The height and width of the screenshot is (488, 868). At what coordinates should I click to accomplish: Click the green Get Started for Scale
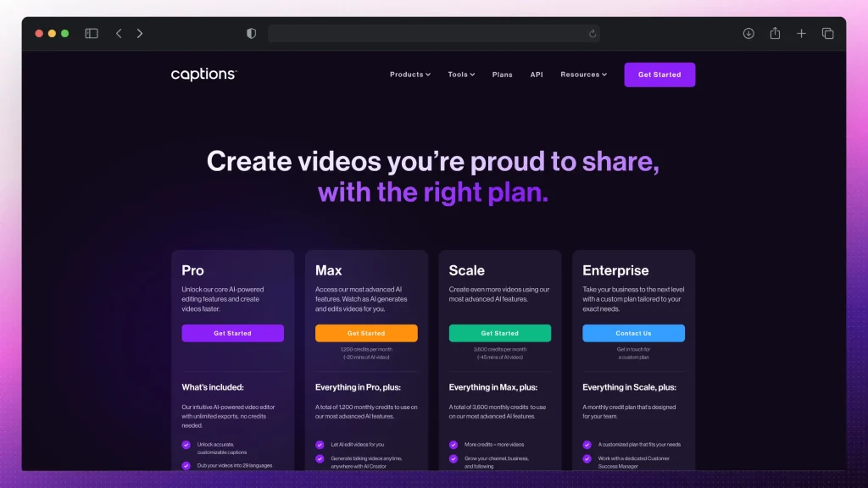pyautogui.click(x=500, y=333)
